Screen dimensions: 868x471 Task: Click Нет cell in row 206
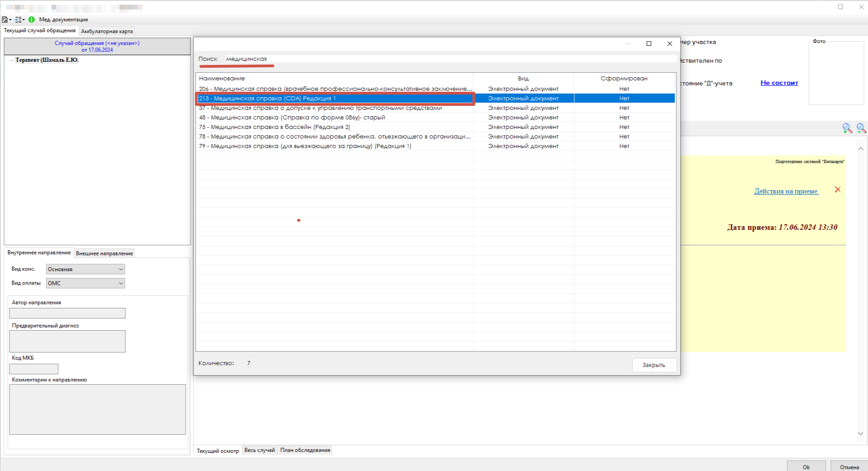pos(624,89)
